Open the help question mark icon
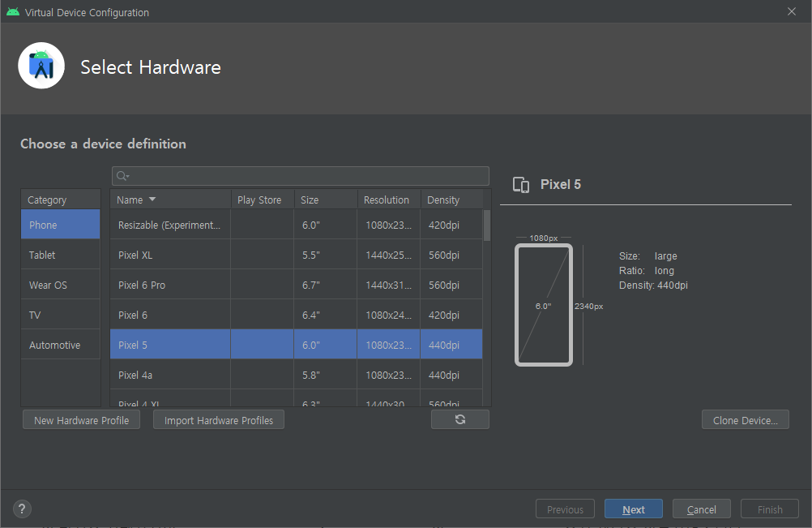 click(22, 509)
